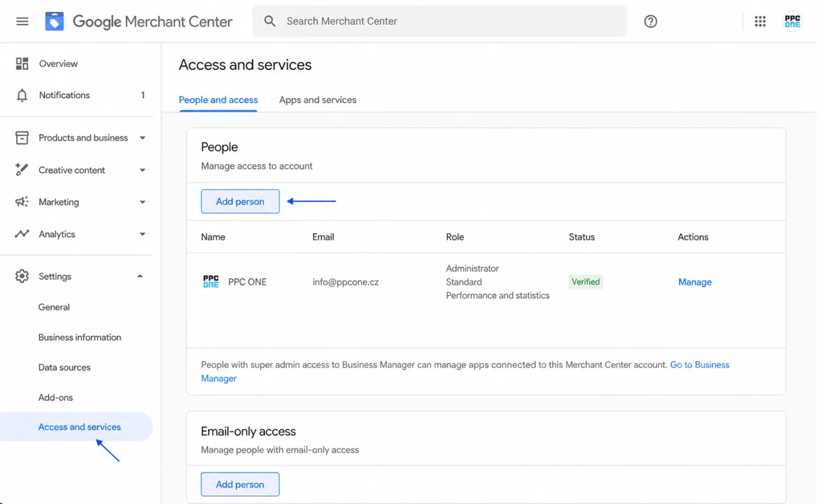Image resolution: width=822 pixels, height=504 pixels.
Task: Click the notifications count 1
Action: click(x=143, y=95)
